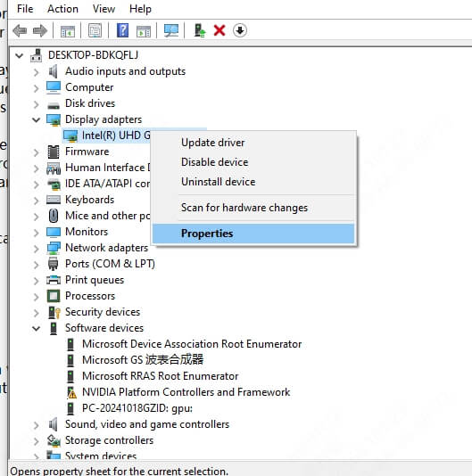Click the Keyboards icon
This screenshot has height=476, width=472.
(54, 200)
